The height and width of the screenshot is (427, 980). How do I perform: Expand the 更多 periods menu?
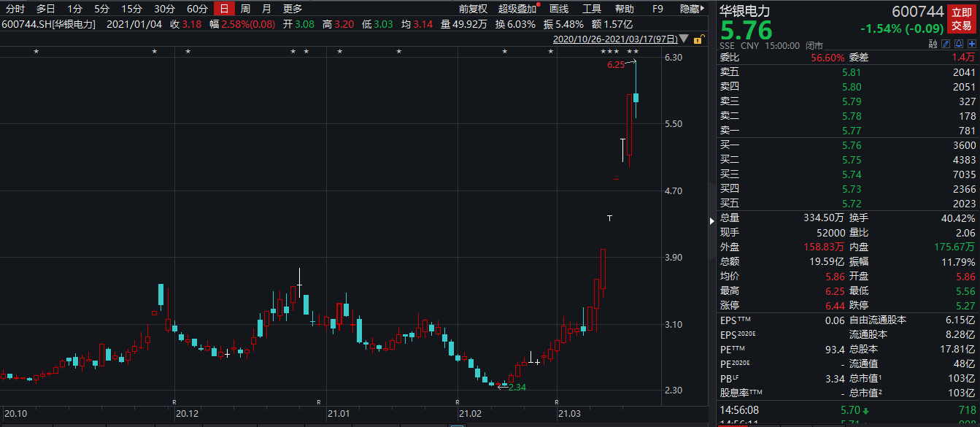[293, 9]
